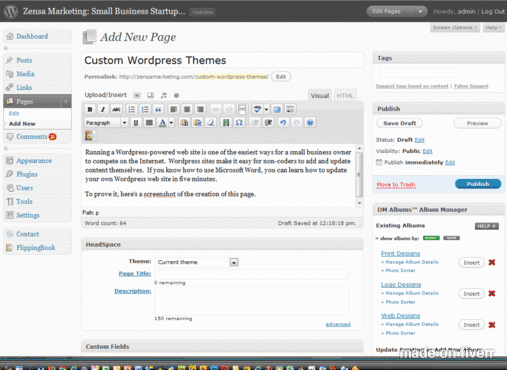Insert ordered numbered list

(145, 109)
